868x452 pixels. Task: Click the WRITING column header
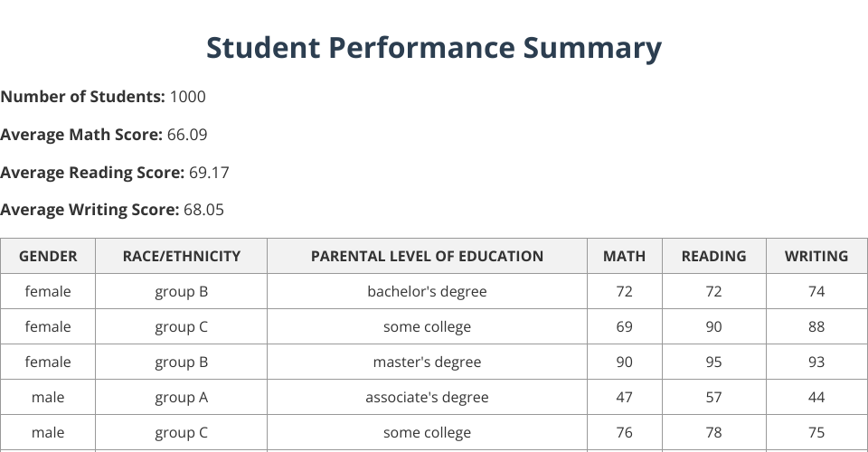coord(816,256)
